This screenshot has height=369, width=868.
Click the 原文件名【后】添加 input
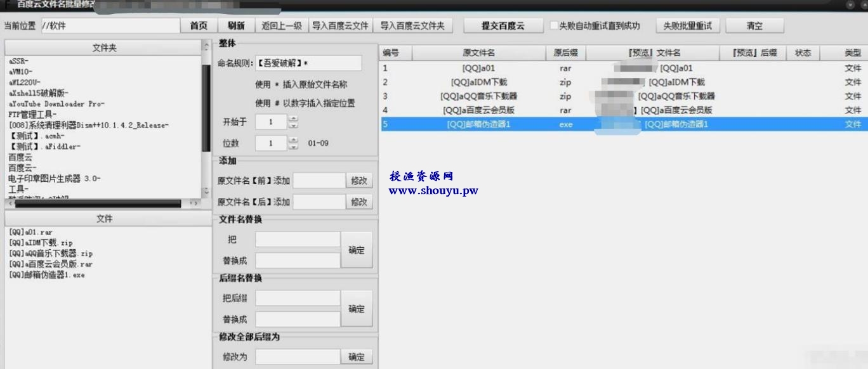coord(319,202)
